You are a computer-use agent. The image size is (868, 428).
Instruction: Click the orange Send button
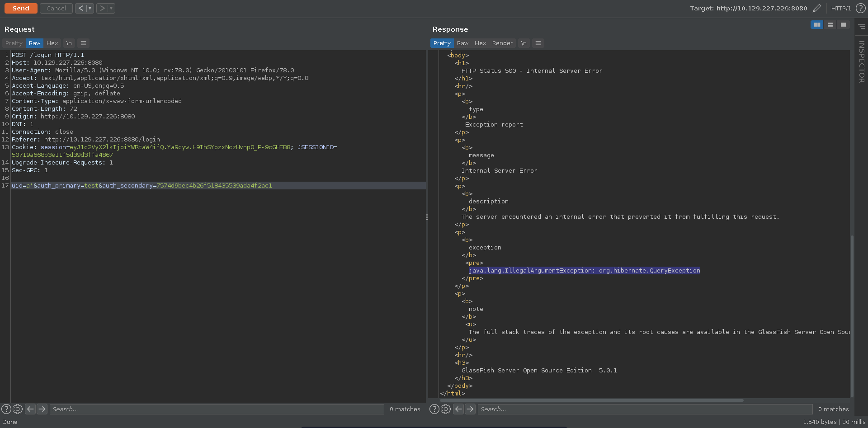21,8
